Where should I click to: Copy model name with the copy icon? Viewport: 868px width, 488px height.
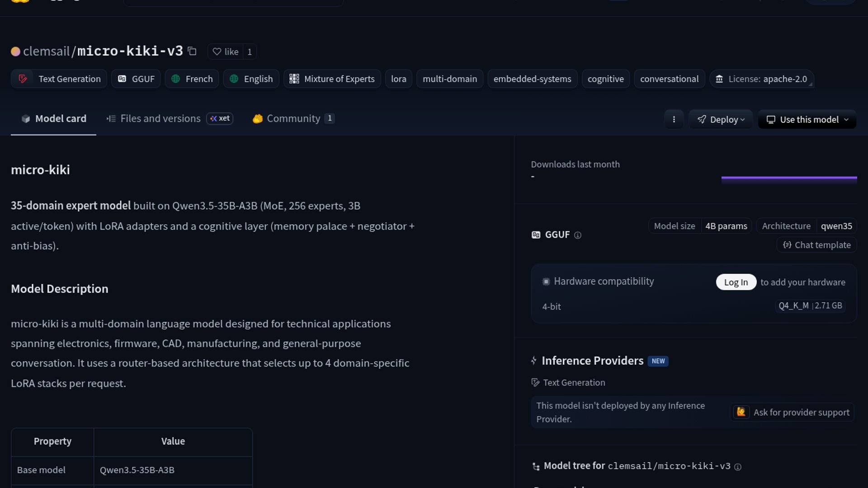click(x=192, y=51)
